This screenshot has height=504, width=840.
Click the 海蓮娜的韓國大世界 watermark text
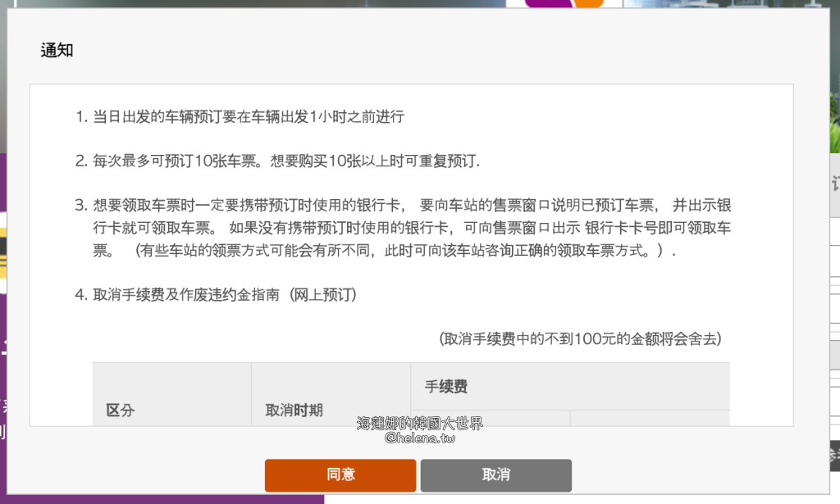(x=419, y=423)
